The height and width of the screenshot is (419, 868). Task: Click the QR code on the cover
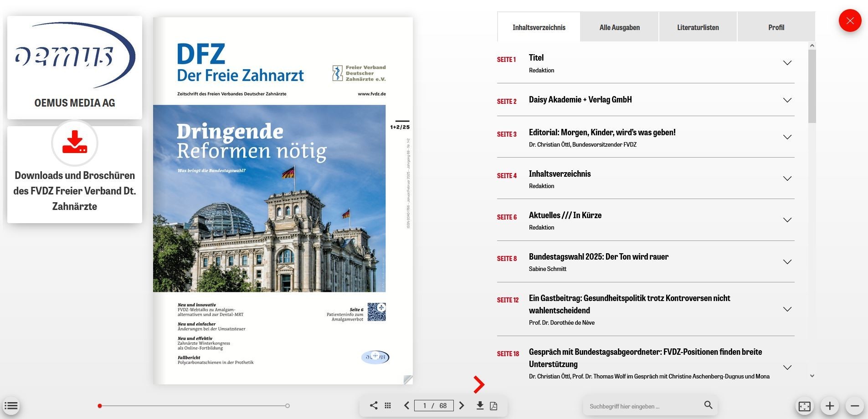coord(377,312)
